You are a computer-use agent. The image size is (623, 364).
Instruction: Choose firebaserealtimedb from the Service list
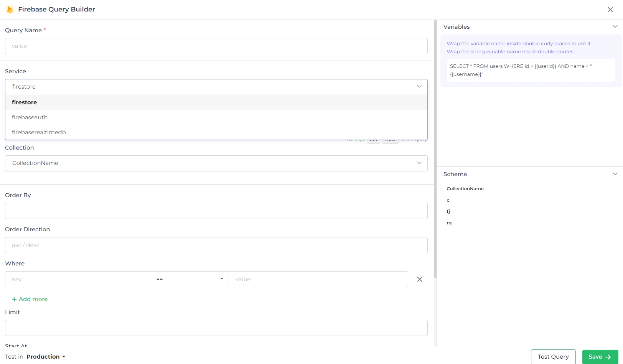[216, 132]
